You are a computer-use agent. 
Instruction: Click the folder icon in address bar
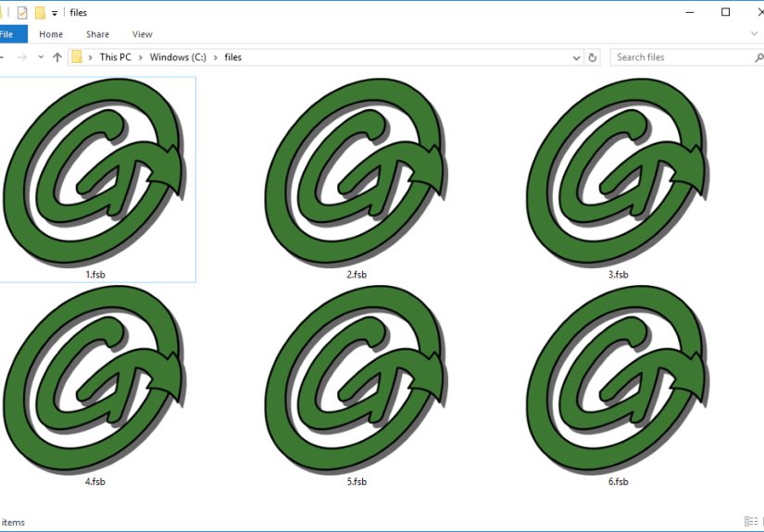coord(77,57)
